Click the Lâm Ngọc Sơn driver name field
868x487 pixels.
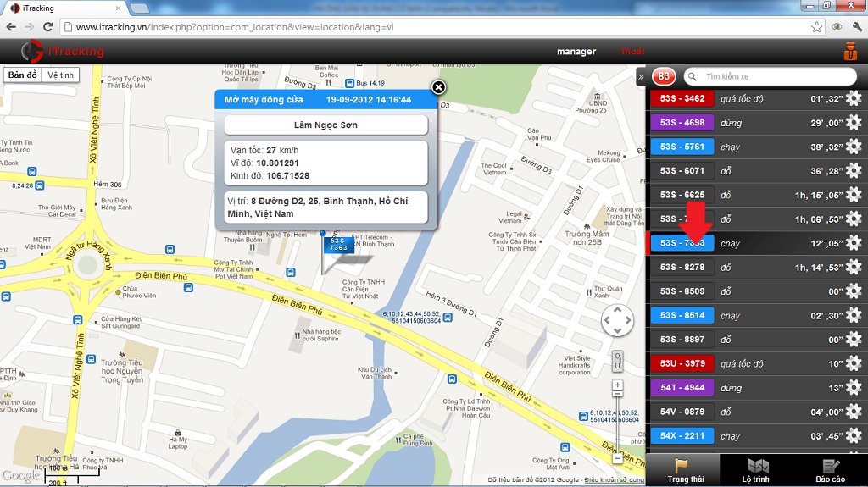click(325, 125)
